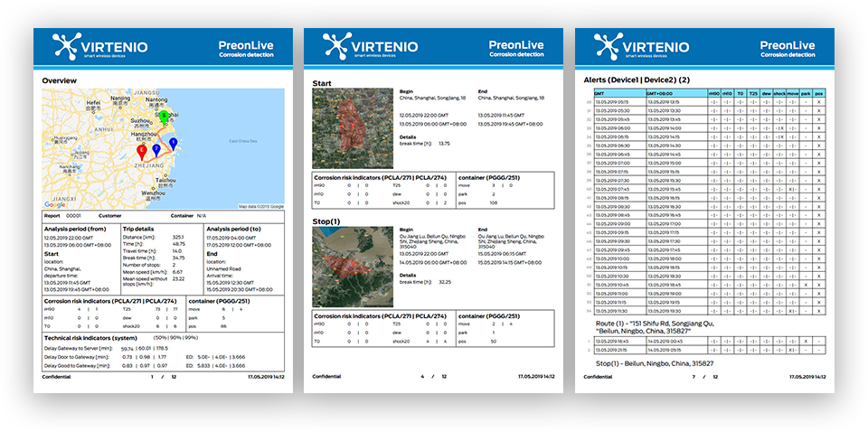868x432 pixels.
Task: Click the '13.05.2019 10:45' GMT cell
Action: [620, 285]
